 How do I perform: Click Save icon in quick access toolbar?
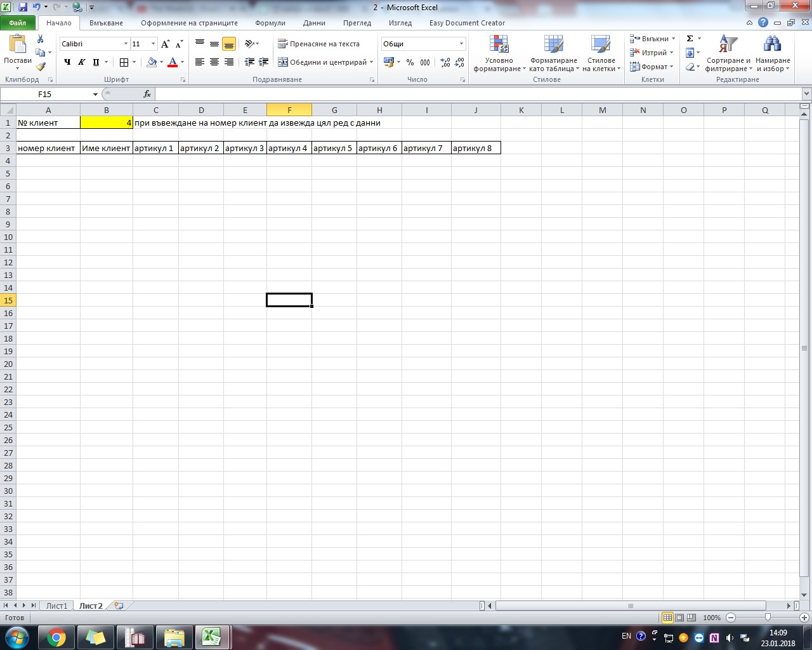click(x=23, y=8)
